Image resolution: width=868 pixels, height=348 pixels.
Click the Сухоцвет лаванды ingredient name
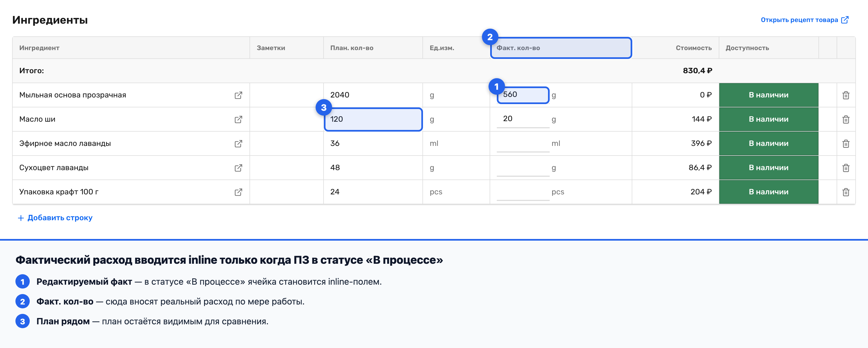point(54,168)
